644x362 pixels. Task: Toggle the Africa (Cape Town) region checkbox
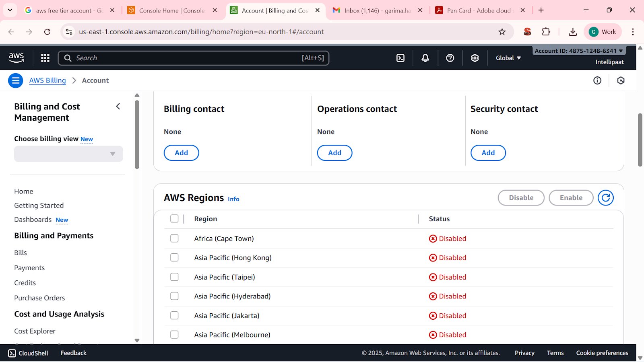pyautogui.click(x=174, y=238)
